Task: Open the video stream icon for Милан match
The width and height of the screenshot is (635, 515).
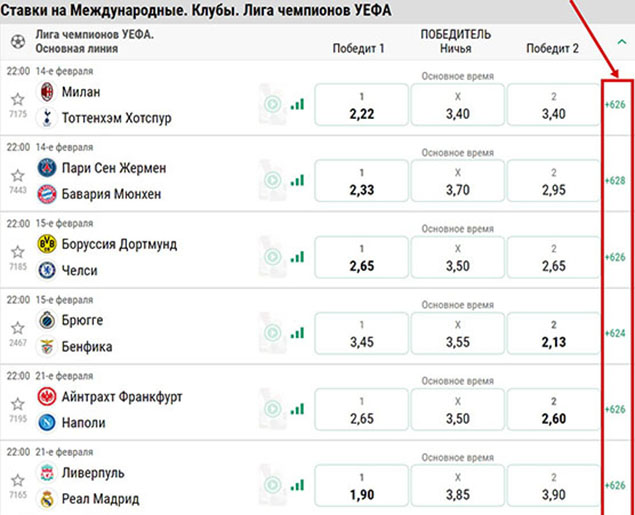Action: coord(271,104)
